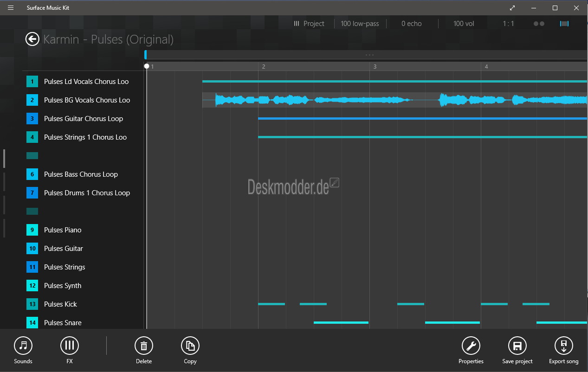Go back with the circled arrow

(x=32, y=39)
